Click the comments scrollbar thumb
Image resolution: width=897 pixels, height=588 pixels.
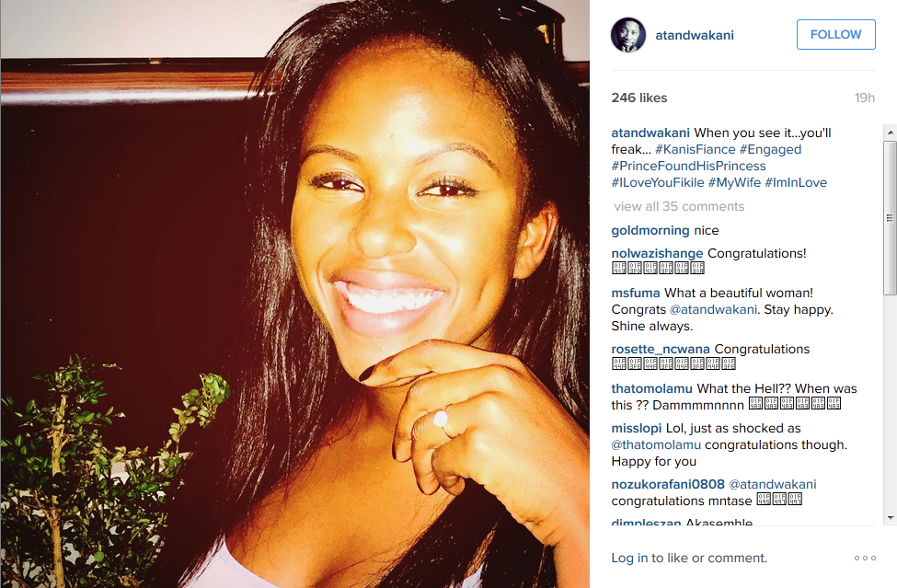(x=891, y=217)
